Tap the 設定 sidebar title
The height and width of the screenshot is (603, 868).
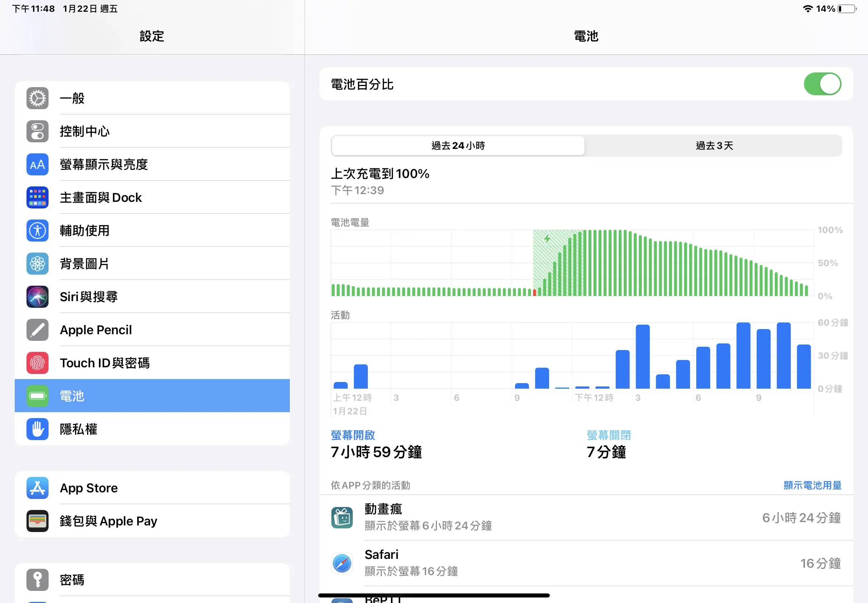(152, 36)
